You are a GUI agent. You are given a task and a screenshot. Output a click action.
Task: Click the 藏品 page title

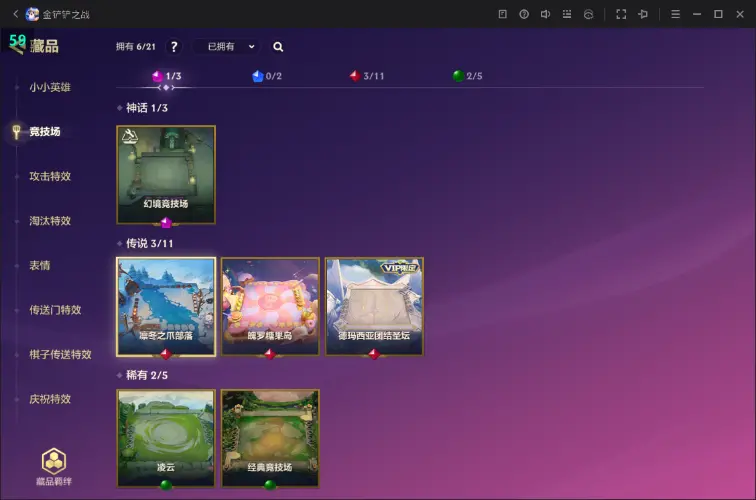click(x=44, y=46)
